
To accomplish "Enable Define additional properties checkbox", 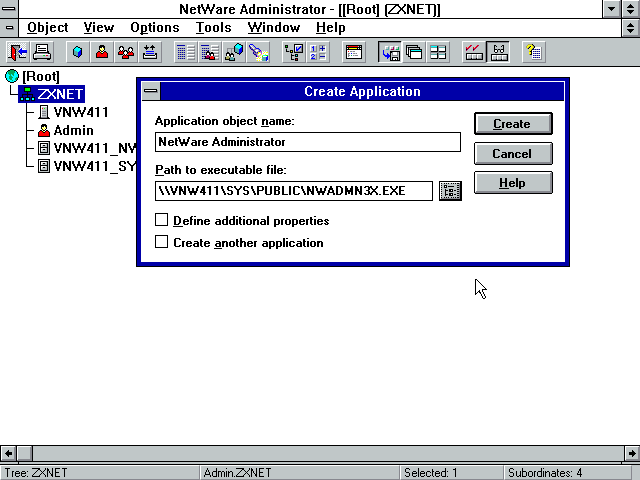I will pos(162,220).
